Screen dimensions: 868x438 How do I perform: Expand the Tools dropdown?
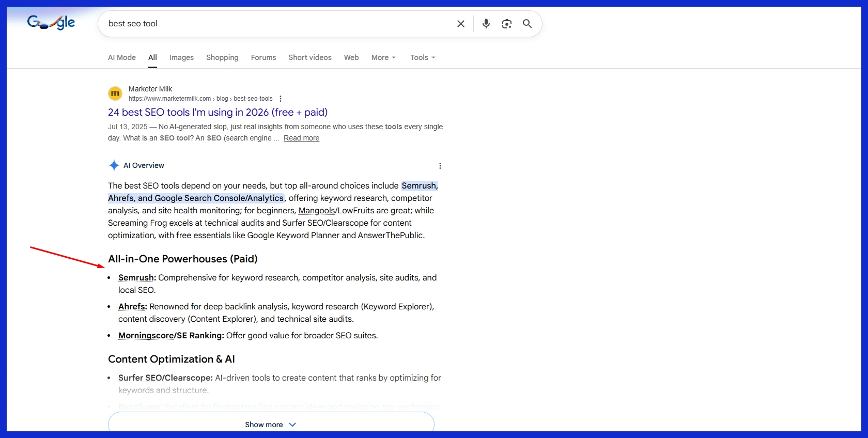(423, 57)
